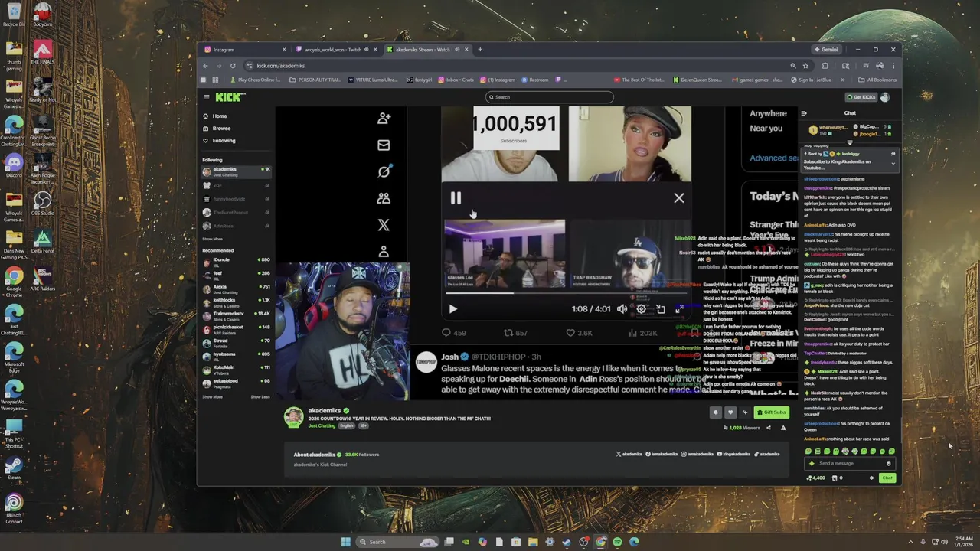
Task: Open a new browser tab
Action: (x=480, y=50)
